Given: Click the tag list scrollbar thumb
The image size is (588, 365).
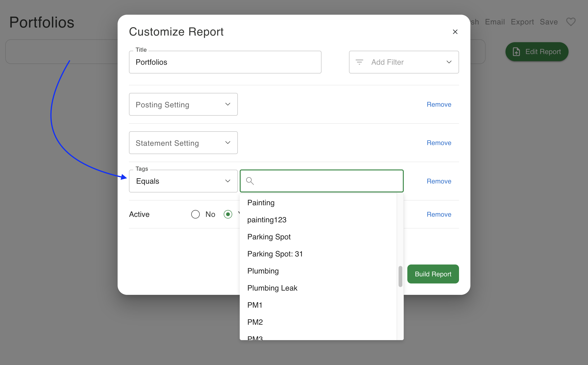Looking at the screenshot, I should click(400, 276).
